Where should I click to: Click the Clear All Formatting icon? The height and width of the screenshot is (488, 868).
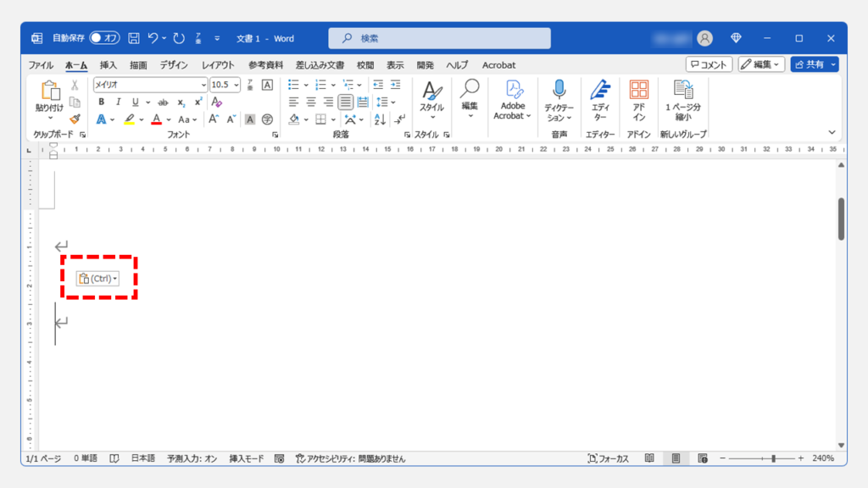click(x=216, y=103)
